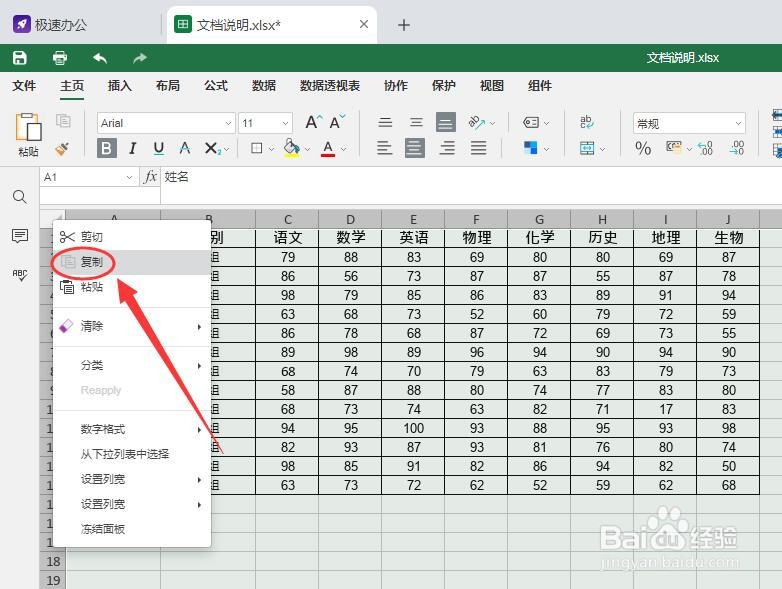This screenshot has width=782, height=589.
Task: Click the Increase decimal button
Action: (737, 148)
